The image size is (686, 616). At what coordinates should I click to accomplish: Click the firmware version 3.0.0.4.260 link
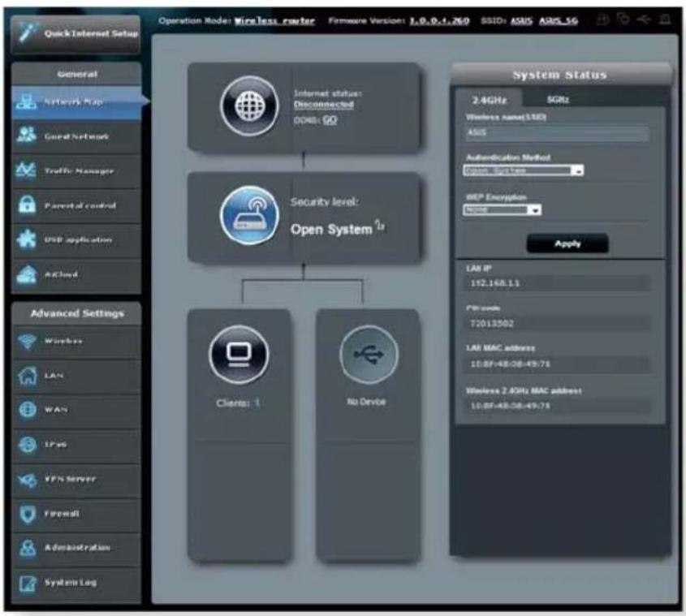pyautogui.click(x=439, y=20)
